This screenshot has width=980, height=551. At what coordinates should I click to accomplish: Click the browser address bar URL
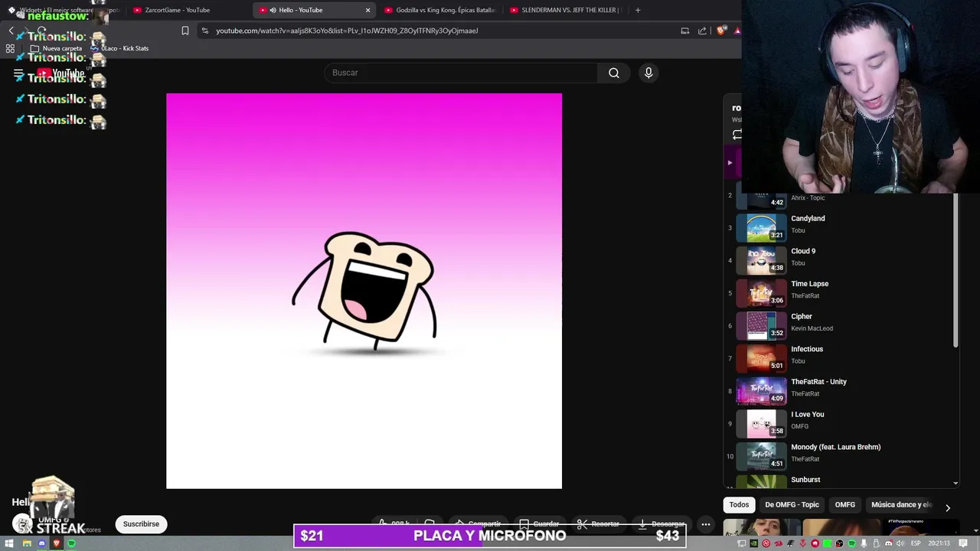pos(347,31)
